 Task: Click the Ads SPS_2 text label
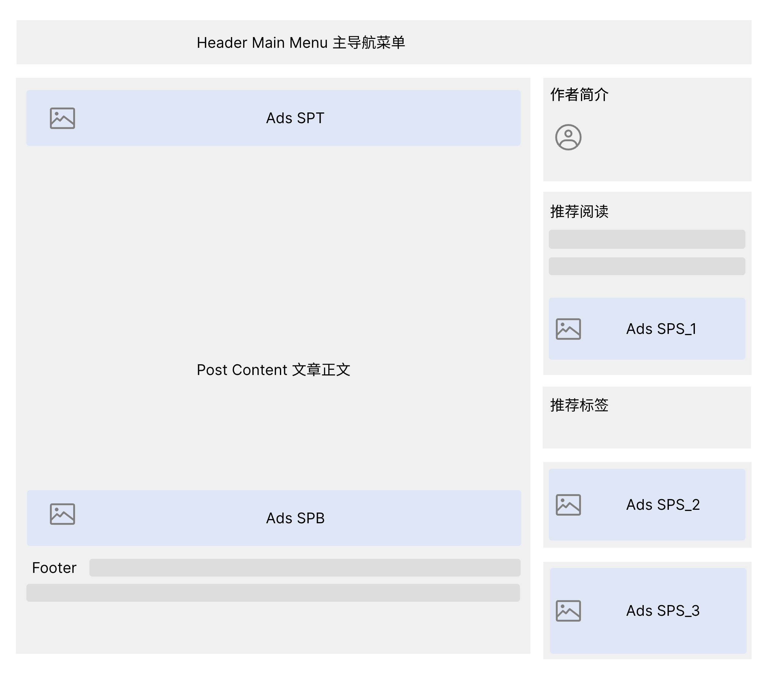tap(663, 505)
